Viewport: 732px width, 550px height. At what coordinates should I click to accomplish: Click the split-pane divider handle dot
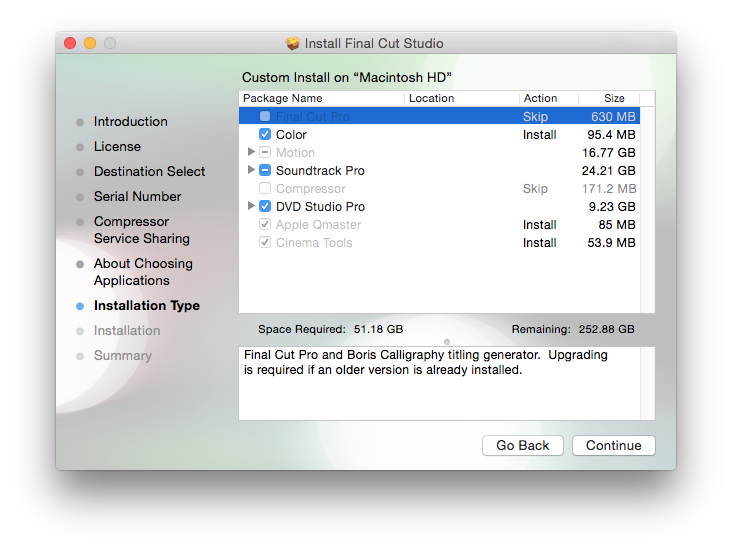click(447, 341)
